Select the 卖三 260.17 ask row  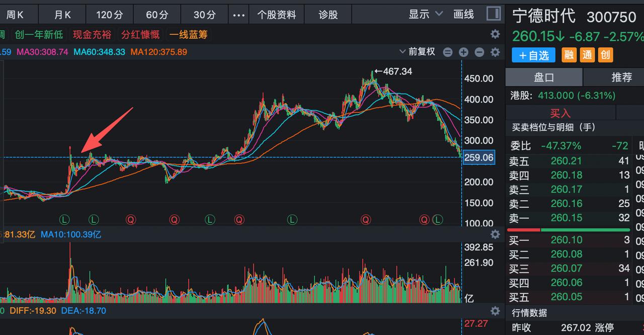(x=568, y=189)
